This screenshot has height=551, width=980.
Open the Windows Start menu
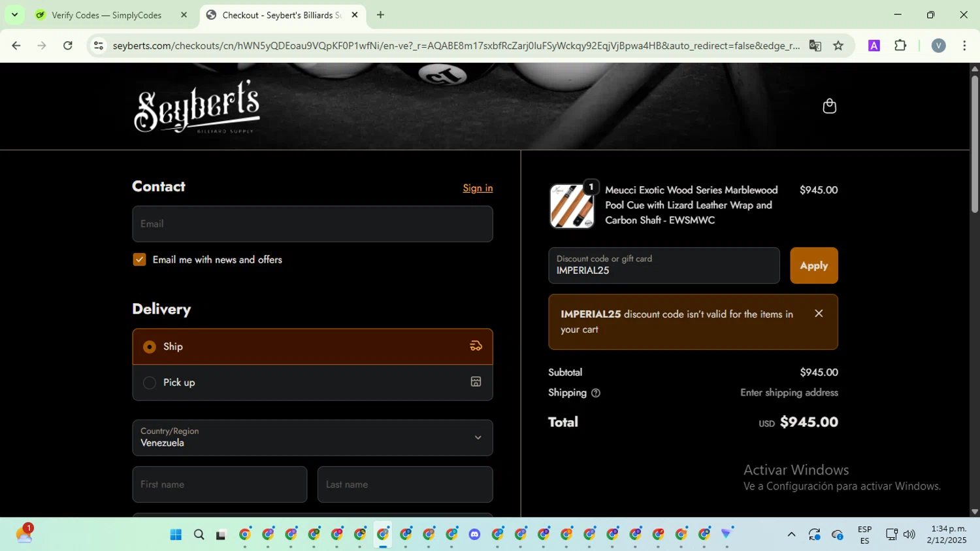176,535
